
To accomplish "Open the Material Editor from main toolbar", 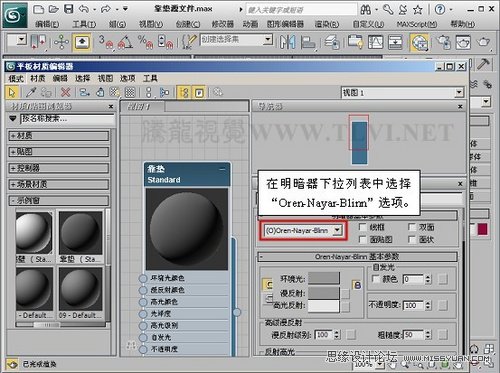I will pos(419,43).
